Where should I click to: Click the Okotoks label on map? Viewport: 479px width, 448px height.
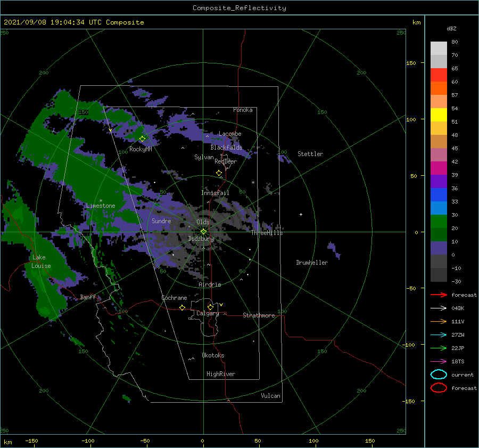213,355
